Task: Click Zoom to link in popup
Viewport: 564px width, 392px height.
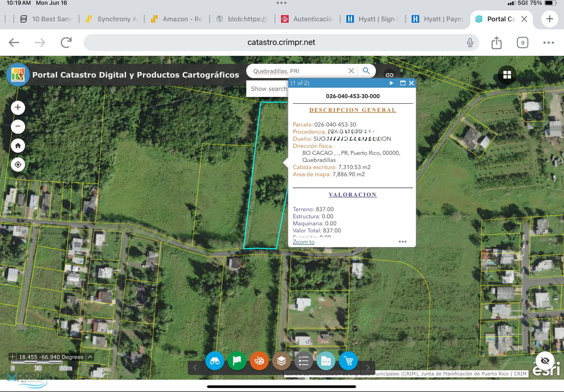Action: tap(303, 242)
